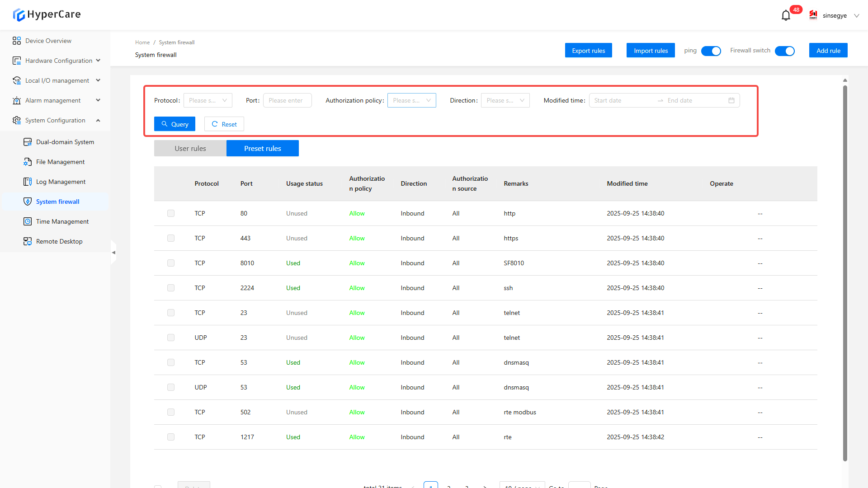The height and width of the screenshot is (488, 868).
Task: Open calendar icon in Modified time field
Action: click(x=731, y=100)
